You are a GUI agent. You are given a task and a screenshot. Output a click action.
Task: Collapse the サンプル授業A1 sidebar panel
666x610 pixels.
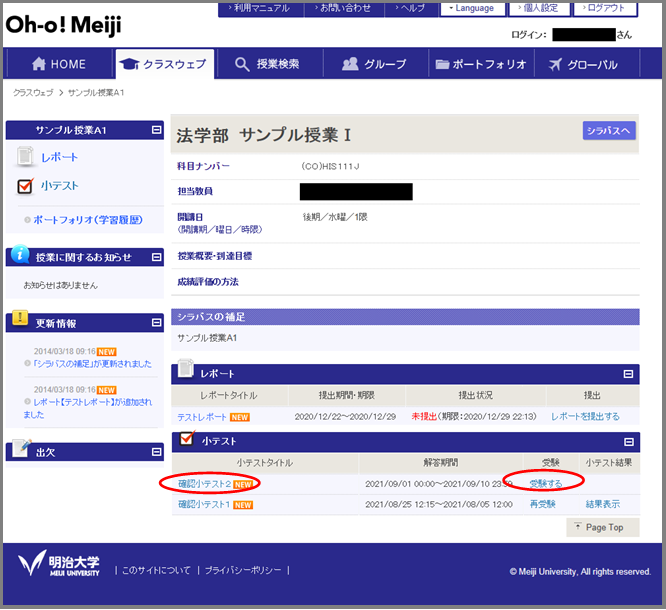pos(157,130)
